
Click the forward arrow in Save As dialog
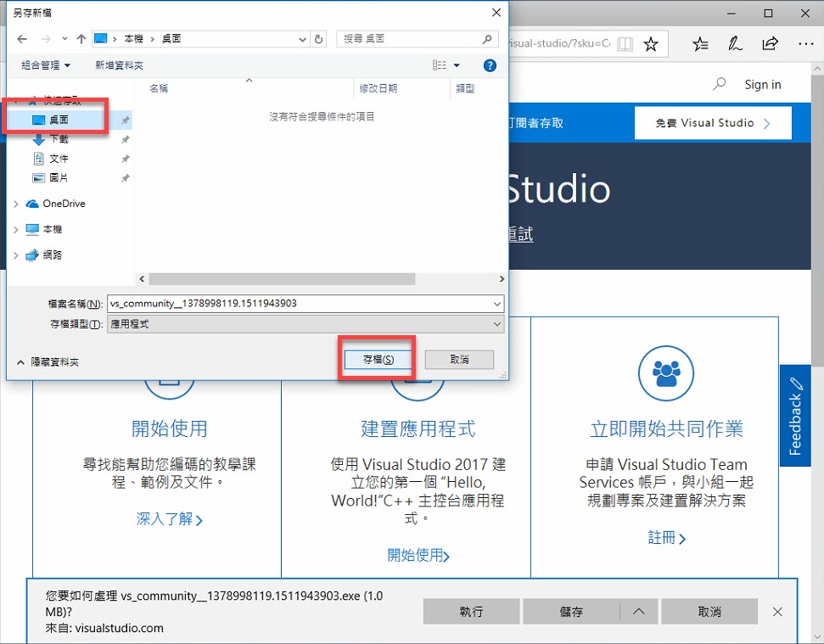point(46,39)
